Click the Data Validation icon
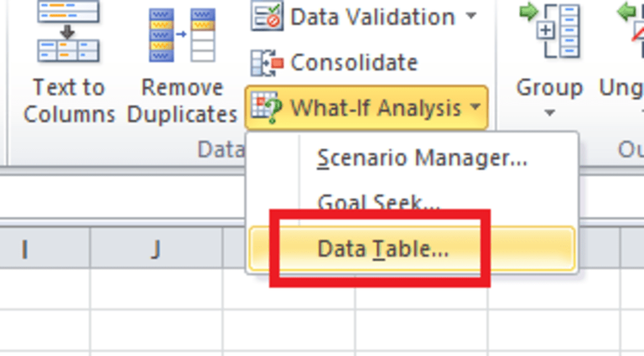The height and width of the screenshot is (356, 644). (x=267, y=16)
